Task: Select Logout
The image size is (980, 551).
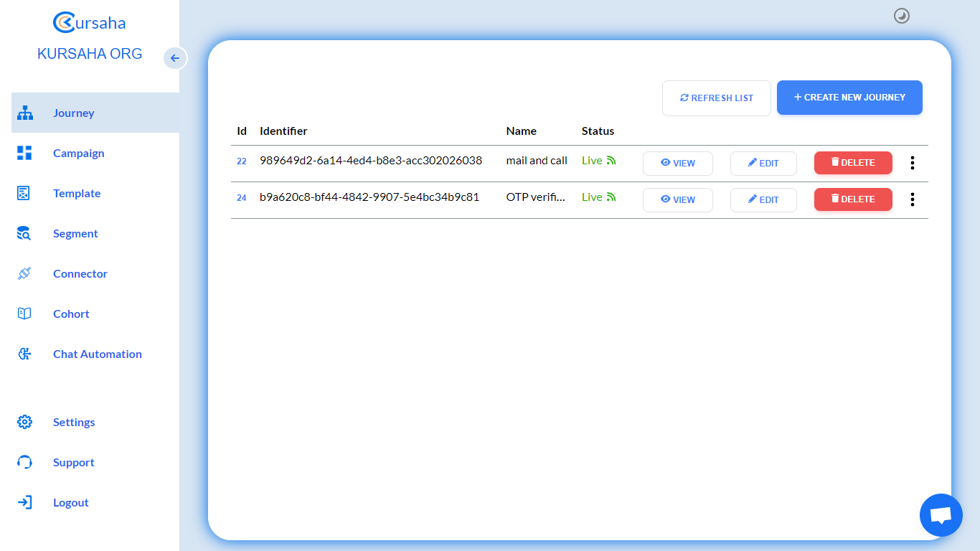Action: click(95, 502)
